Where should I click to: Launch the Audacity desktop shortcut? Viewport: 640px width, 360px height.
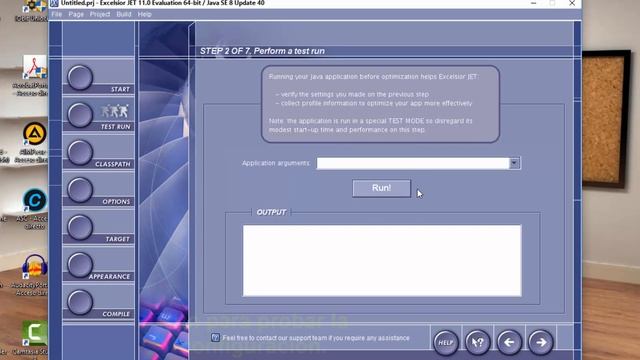pos(34,267)
